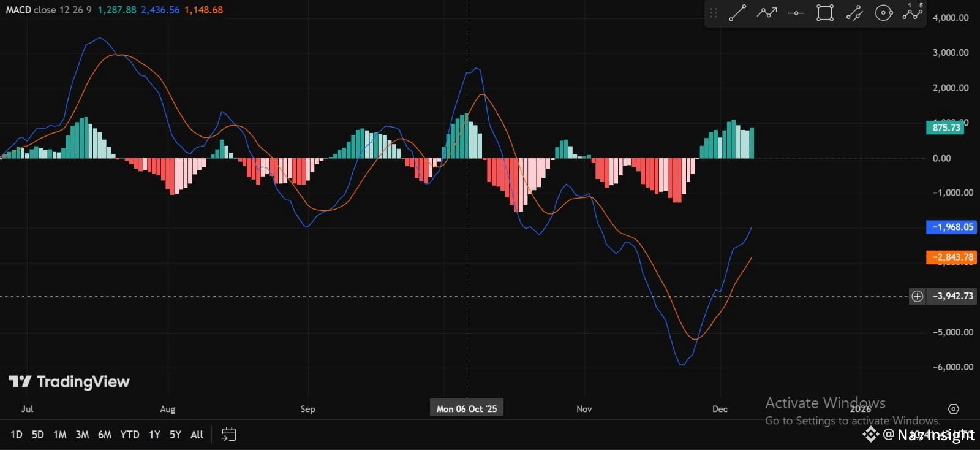Screen dimensions: 980x450
Task: Select the Trend Line drawing tool
Action: click(737, 13)
